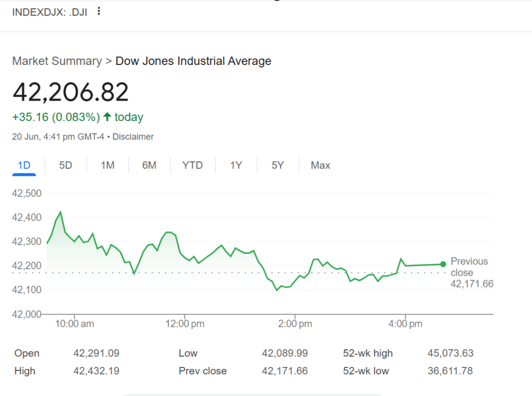Click the 42,300 y-axis label
This screenshot has width=532, height=396.
click(x=27, y=242)
